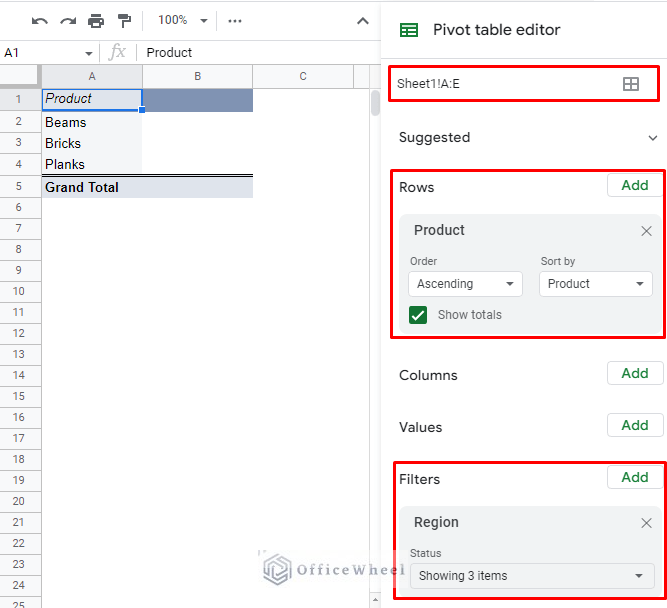Click the green pivot table editor icon
The width and height of the screenshot is (667, 608).
pyautogui.click(x=409, y=30)
